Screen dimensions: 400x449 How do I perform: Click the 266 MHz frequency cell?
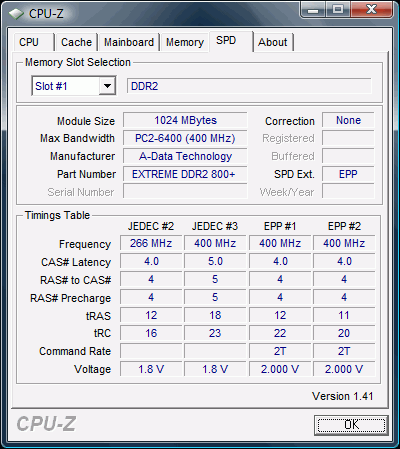(x=151, y=243)
